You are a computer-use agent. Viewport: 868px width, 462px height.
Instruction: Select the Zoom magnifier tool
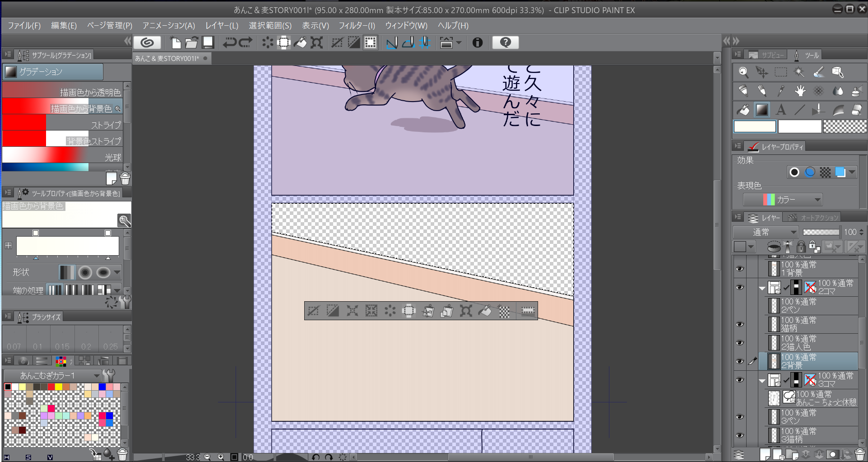pyautogui.click(x=743, y=72)
